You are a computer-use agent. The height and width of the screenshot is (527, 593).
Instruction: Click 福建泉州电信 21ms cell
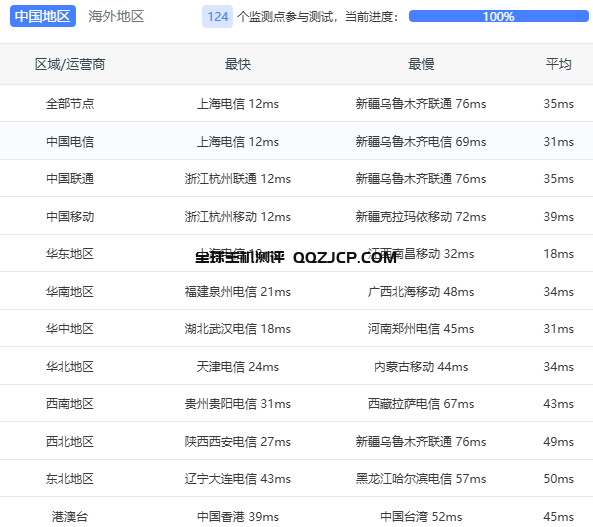pos(238,291)
